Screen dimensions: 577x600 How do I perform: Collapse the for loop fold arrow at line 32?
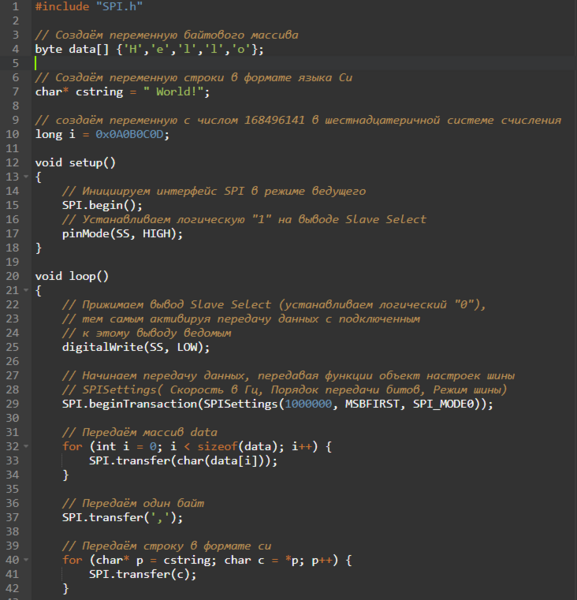pos(26,446)
